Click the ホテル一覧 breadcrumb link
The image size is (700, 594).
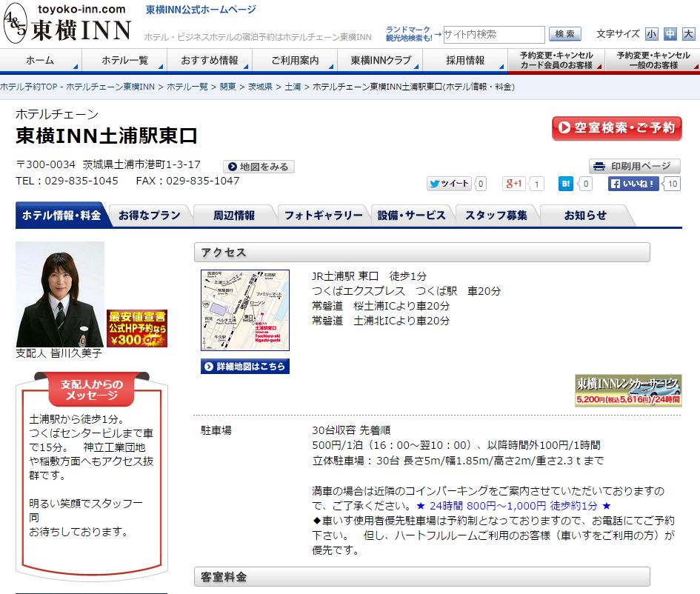pos(187,87)
